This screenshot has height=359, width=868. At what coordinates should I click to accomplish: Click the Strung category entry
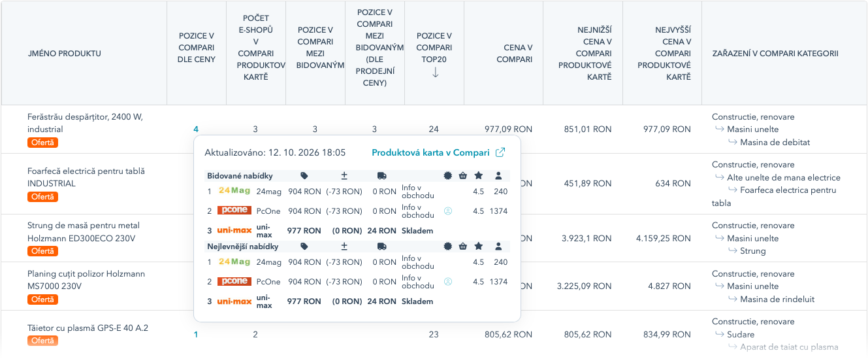(x=753, y=251)
